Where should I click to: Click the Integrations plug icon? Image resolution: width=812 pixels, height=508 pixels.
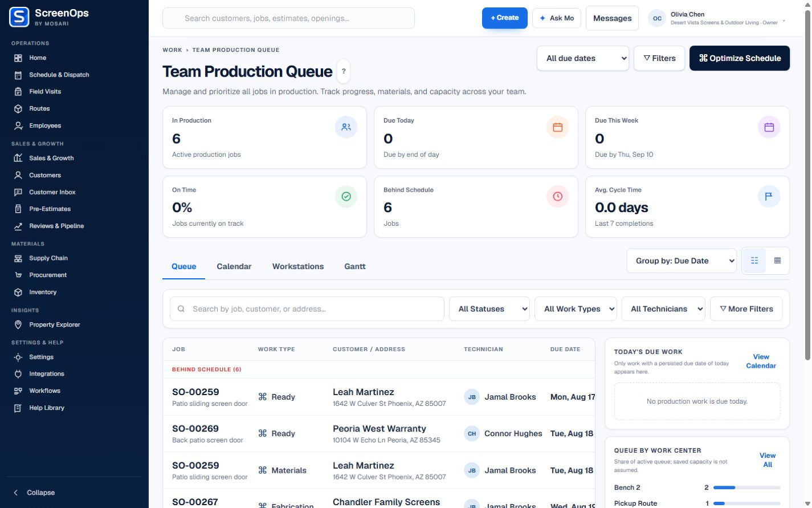pos(18,374)
